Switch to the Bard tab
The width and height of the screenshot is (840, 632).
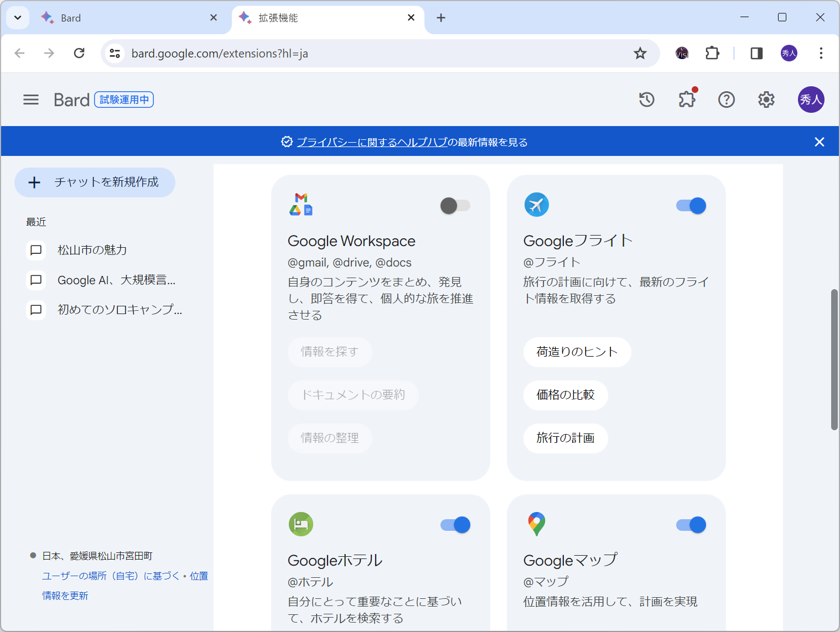coord(111,17)
